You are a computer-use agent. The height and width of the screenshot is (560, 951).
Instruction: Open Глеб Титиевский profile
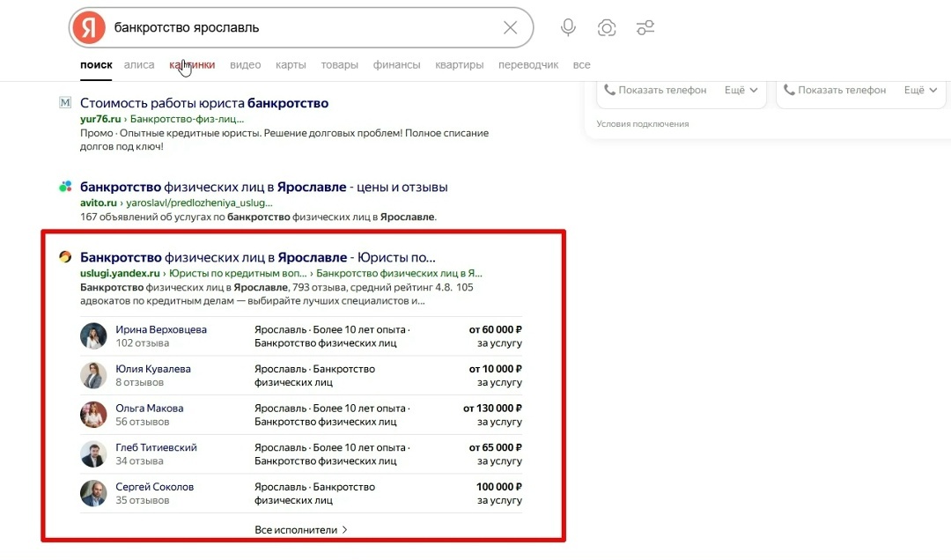[157, 447]
